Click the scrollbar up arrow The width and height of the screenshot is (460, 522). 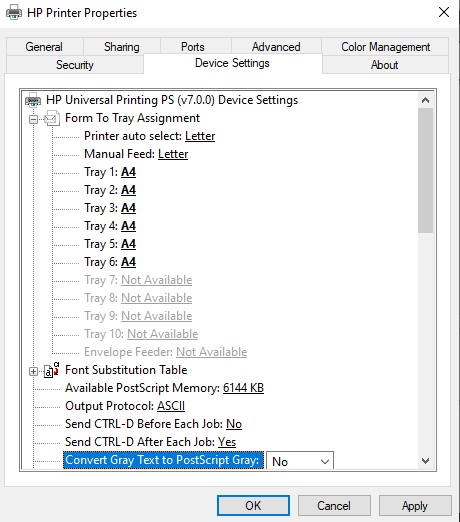tap(425, 100)
